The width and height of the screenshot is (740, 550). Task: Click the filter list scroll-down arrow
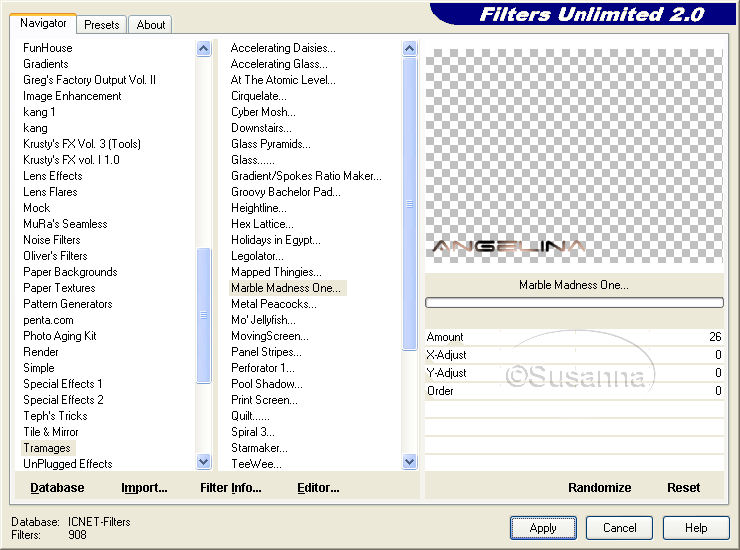click(x=410, y=461)
